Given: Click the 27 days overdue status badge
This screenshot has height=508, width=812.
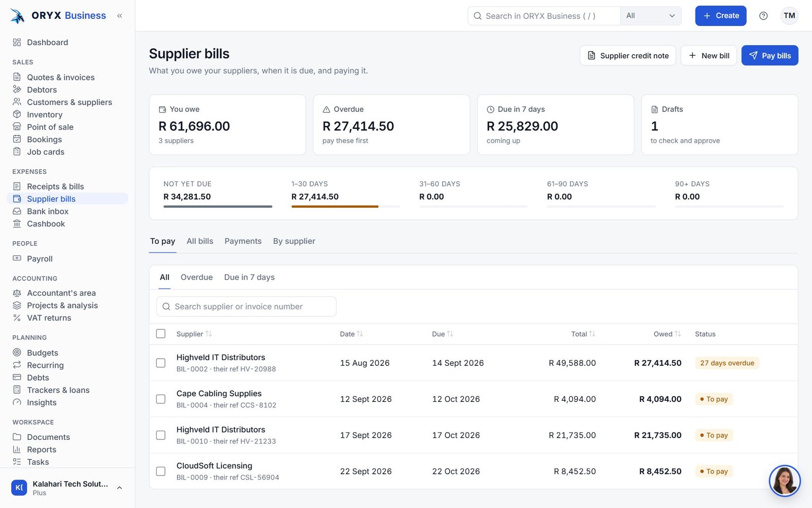Looking at the screenshot, I should [x=727, y=363].
